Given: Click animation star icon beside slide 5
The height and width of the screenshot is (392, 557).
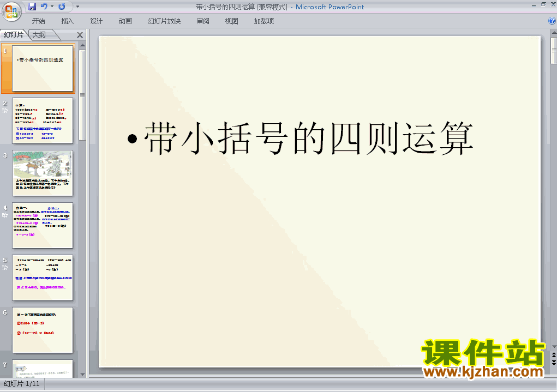Looking at the screenshot, I should (5, 267).
